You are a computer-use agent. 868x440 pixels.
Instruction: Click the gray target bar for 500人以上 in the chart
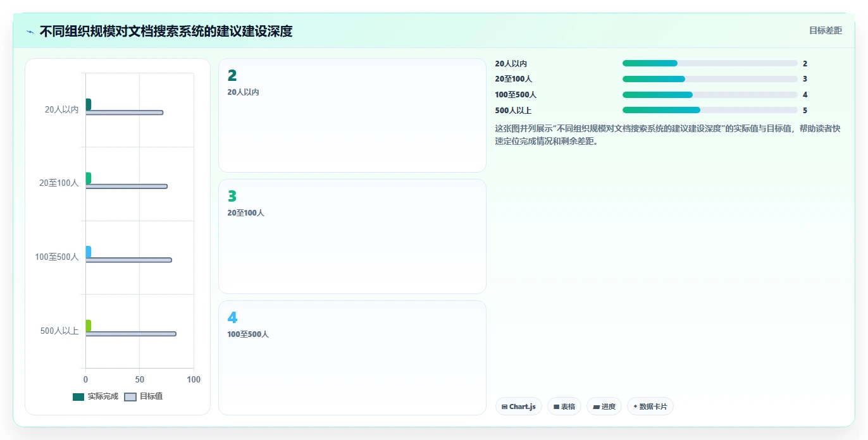(x=131, y=334)
